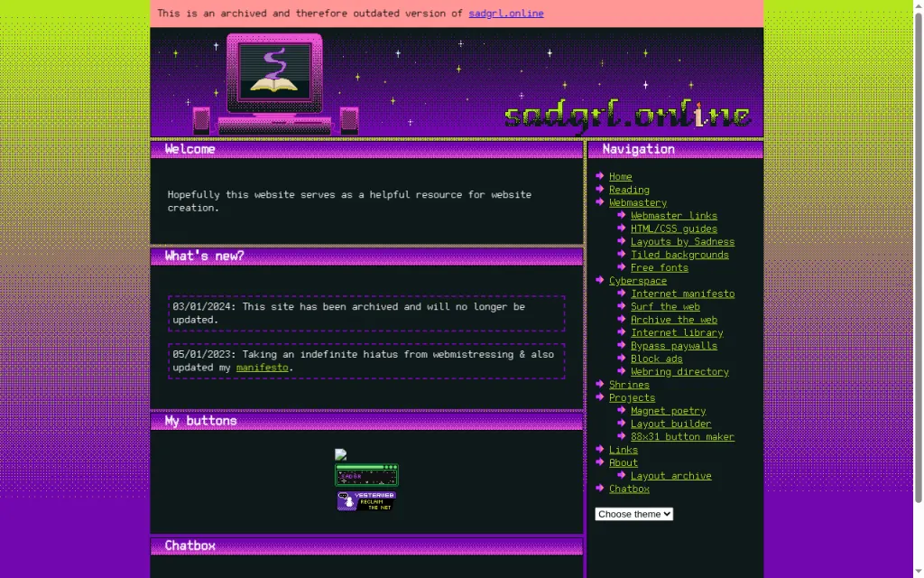Viewport: 924px width, 578px height.
Task: Click the pink computer header graphic
Action: (x=275, y=84)
